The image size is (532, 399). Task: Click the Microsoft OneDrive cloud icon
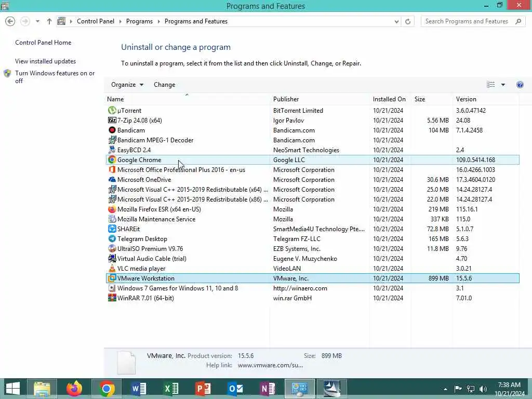pyautogui.click(x=112, y=179)
